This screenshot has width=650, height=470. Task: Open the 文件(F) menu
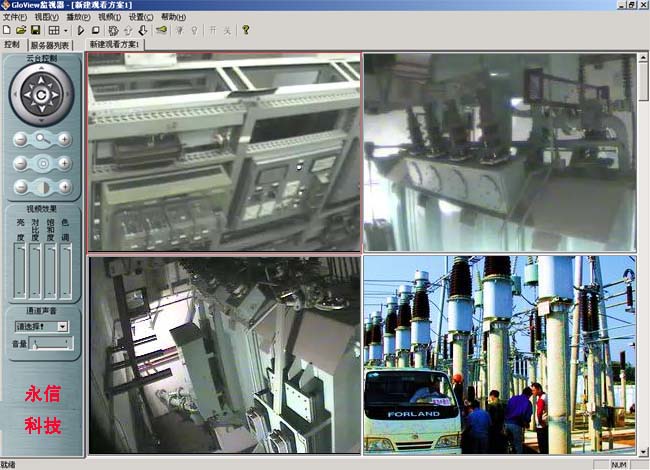(x=15, y=17)
